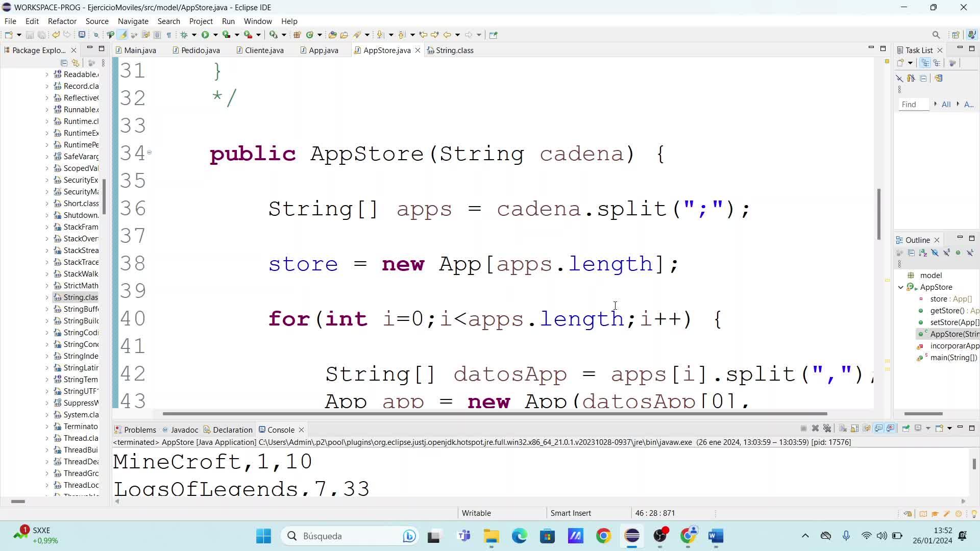Open the Run button dropdown arrow
The height and width of the screenshot is (551, 980).
(x=215, y=35)
